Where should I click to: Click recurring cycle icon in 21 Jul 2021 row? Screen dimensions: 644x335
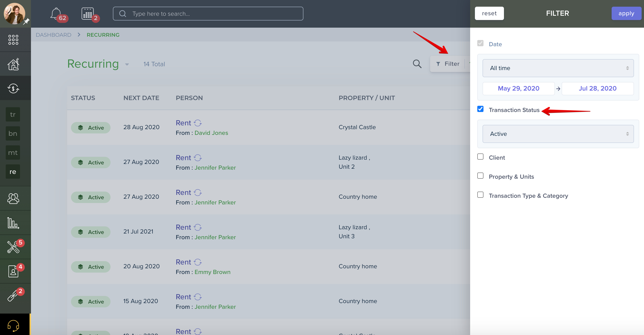pyautogui.click(x=197, y=227)
